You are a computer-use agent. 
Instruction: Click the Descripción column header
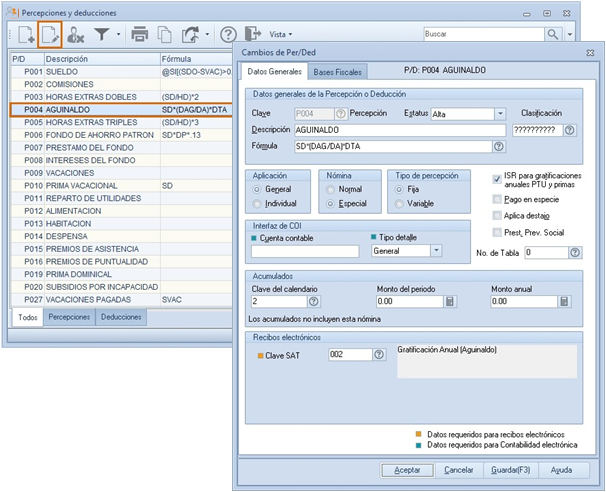click(102, 59)
